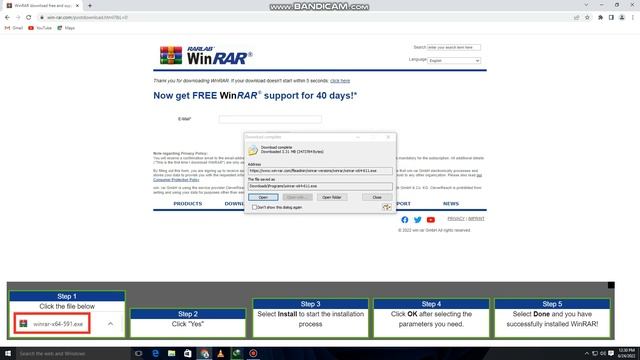Image resolution: width=640 pixels, height=360 pixels.
Task: Open File Explorer from the taskbar
Action: 171,353
